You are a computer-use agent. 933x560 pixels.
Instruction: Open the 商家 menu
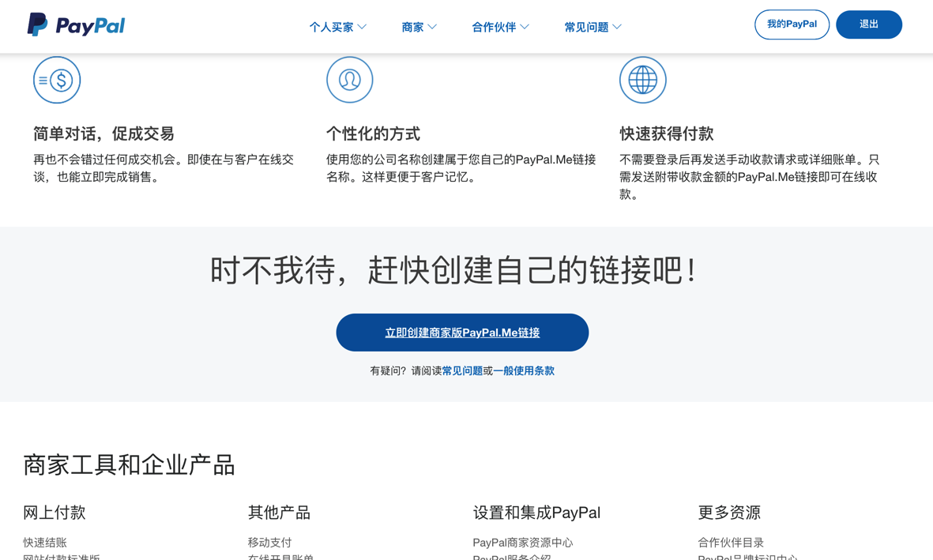[419, 27]
